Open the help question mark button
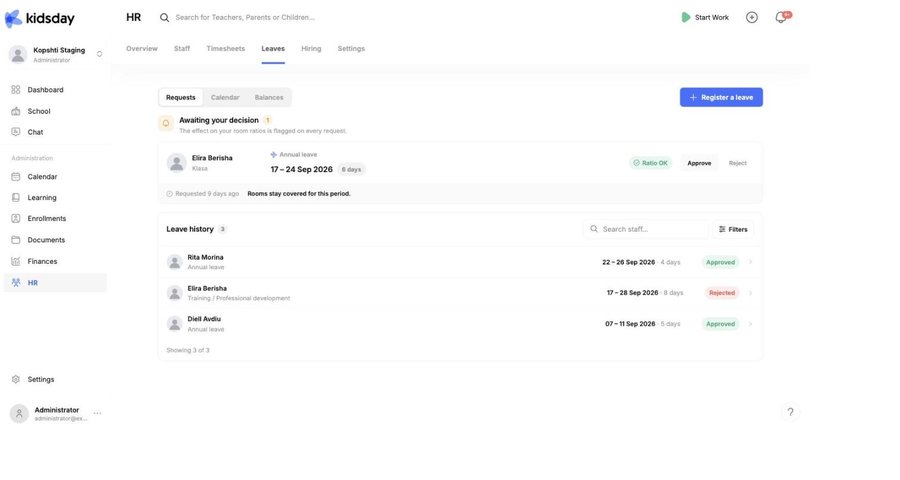Viewport: 900px width, 480px height. [790, 412]
